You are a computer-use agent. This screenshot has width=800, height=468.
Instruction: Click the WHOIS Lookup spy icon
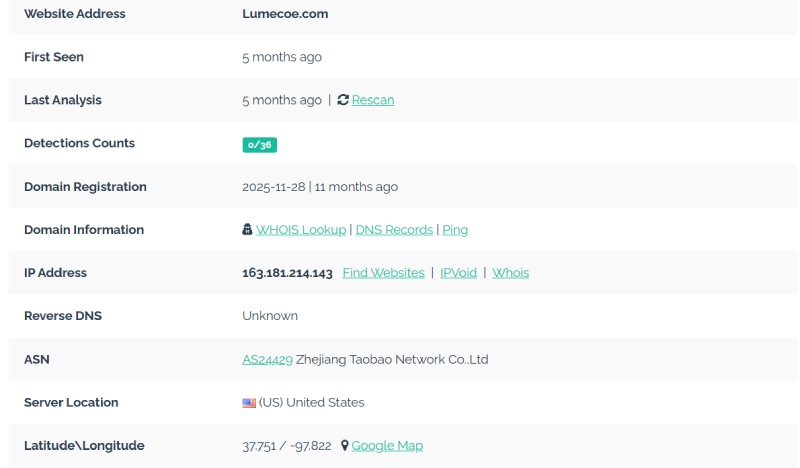[x=247, y=229]
